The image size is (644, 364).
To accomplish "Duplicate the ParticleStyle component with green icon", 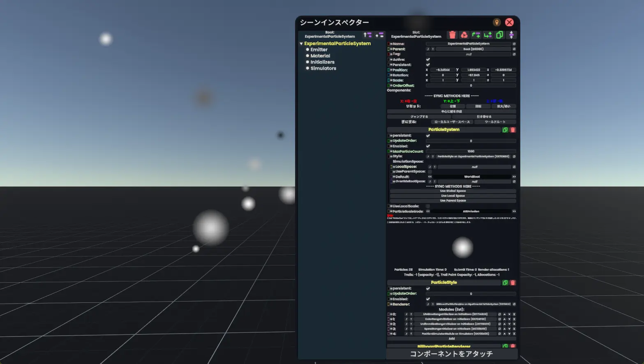I will coord(505,283).
